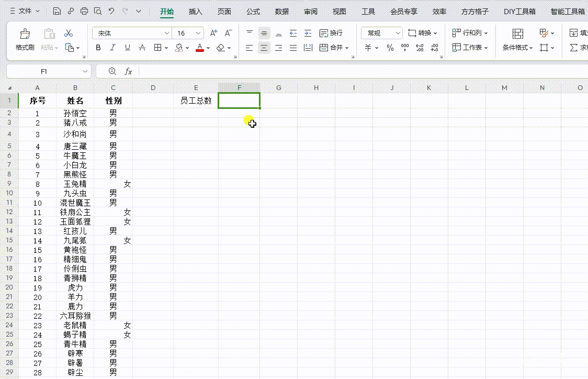Screen dimensions: 588x379
Task: Open quick access toolbar customize arrow
Action: (x=139, y=12)
